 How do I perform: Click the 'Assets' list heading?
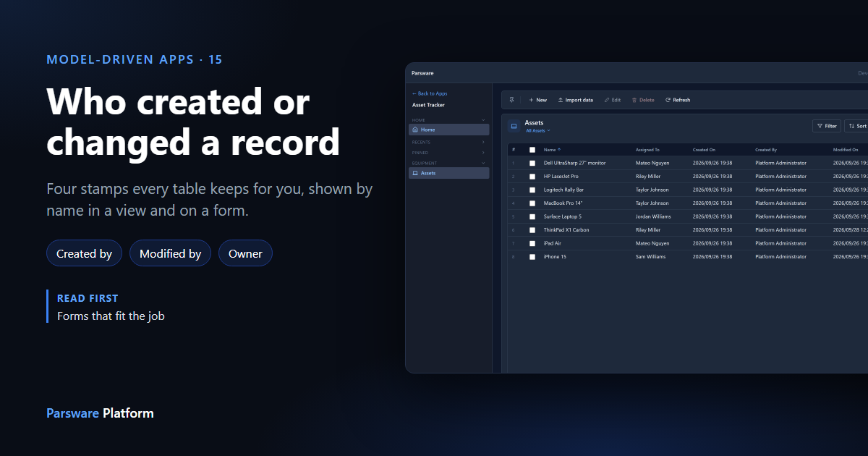[534, 123]
